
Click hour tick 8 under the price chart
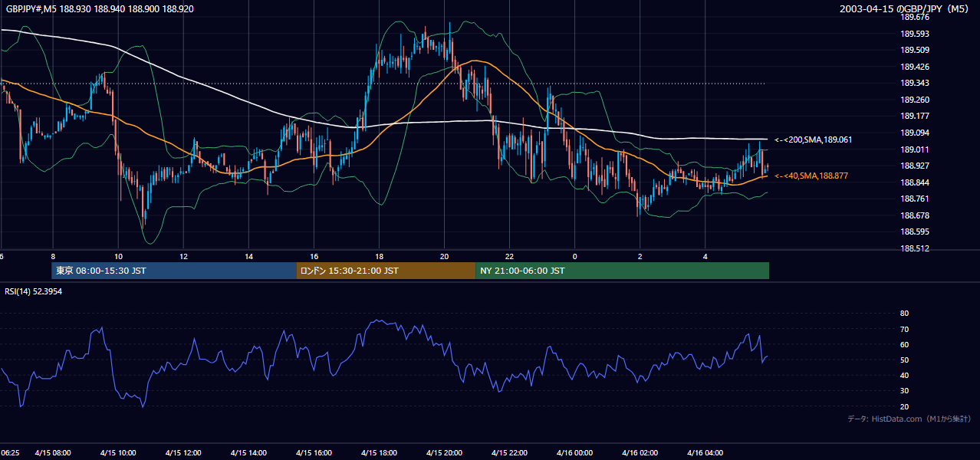52,256
